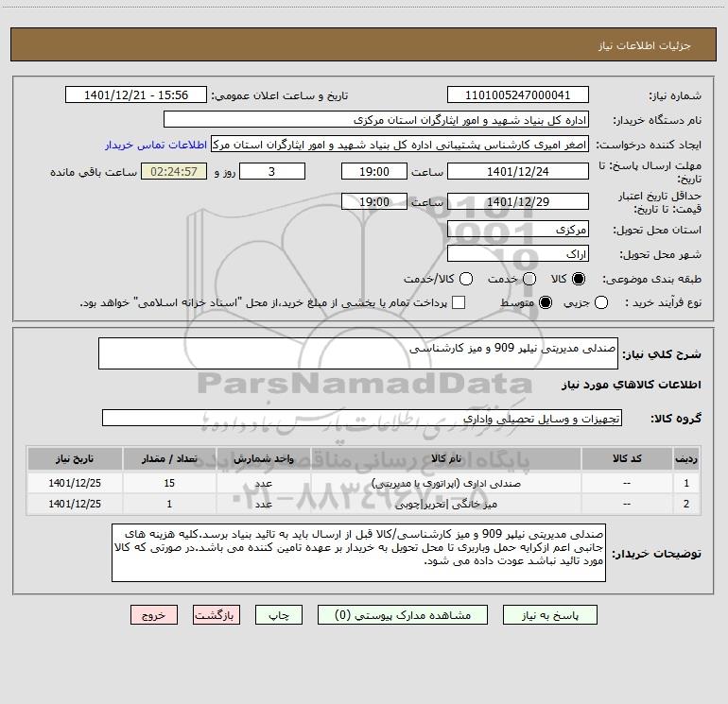Select the خدمت radio button

pos(529,279)
